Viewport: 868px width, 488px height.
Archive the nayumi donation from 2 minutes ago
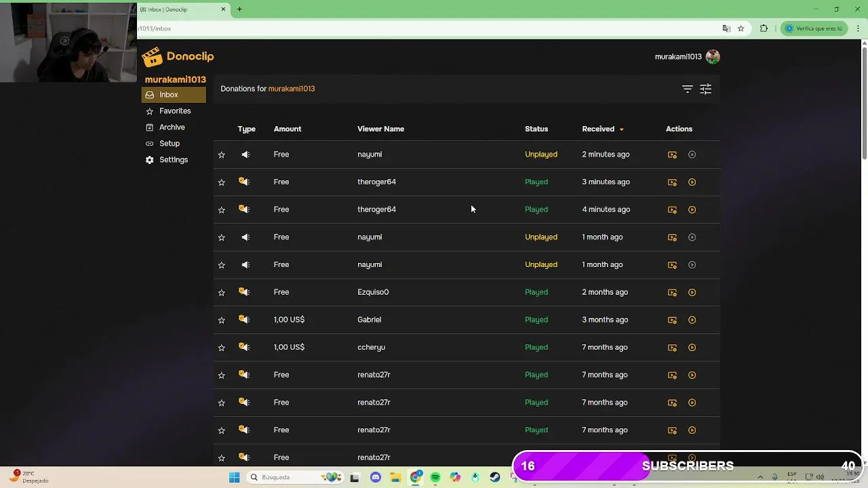tap(672, 155)
